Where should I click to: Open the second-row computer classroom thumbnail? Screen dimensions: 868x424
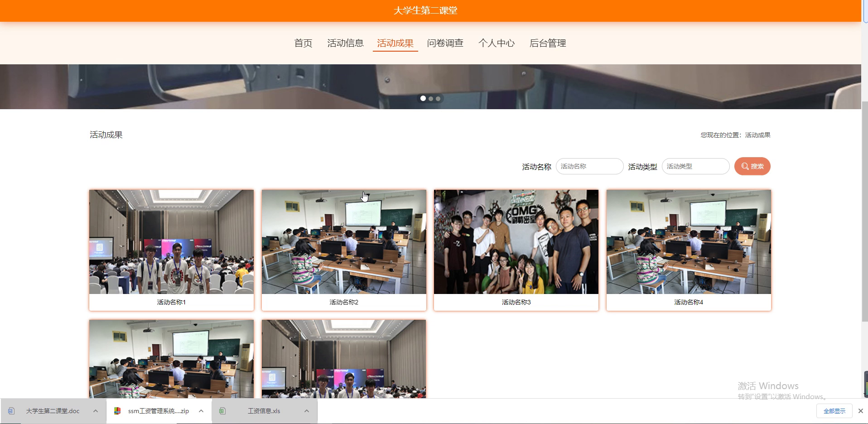[171, 359]
